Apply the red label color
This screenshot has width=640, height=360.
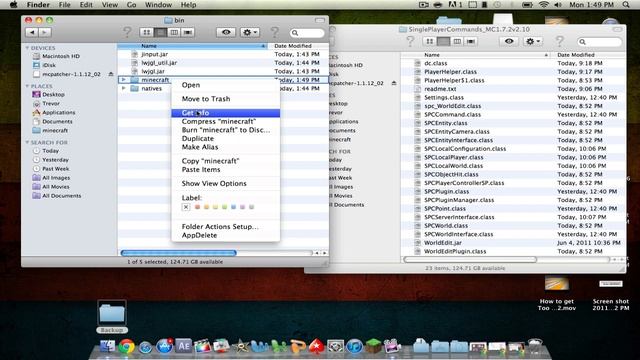pyautogui.click(x=198, y=207)
